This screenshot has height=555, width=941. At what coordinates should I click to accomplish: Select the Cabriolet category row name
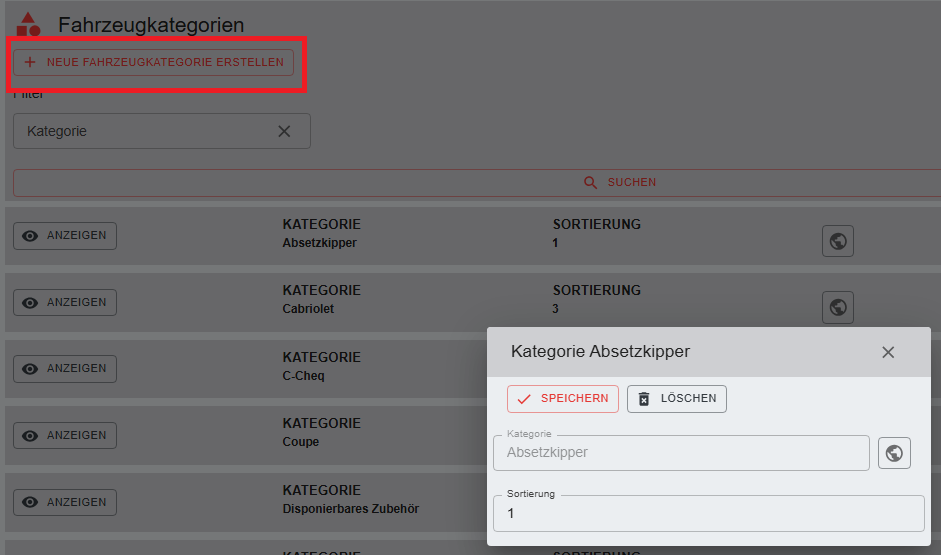click(308, 309)
